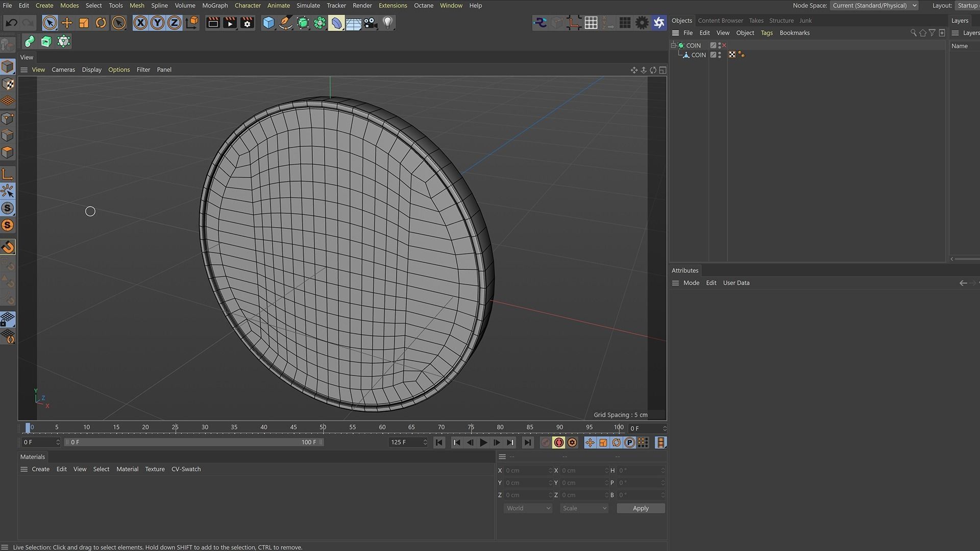Open the MoGraph menu
The width and height of the screenshot is (980, 551).
tap(215, 6)
